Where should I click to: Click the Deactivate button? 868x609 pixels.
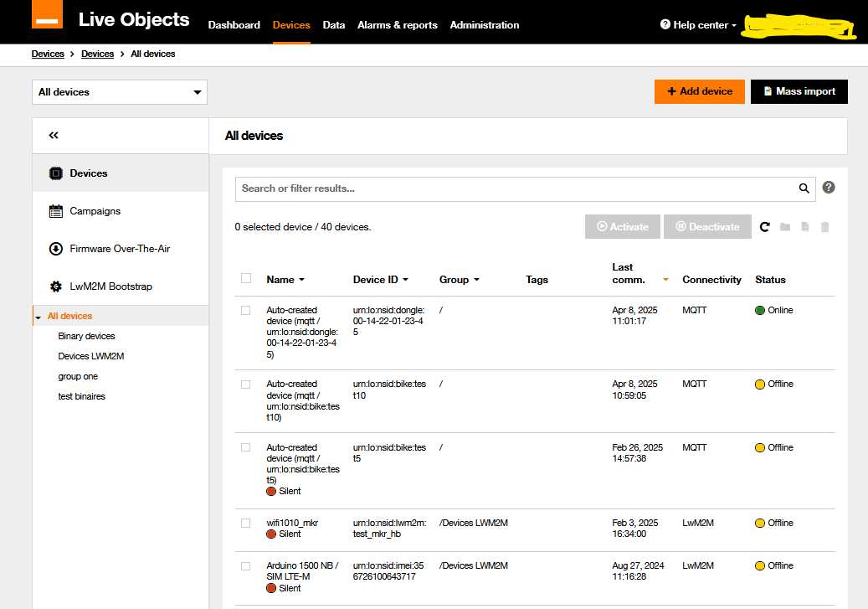707,227
